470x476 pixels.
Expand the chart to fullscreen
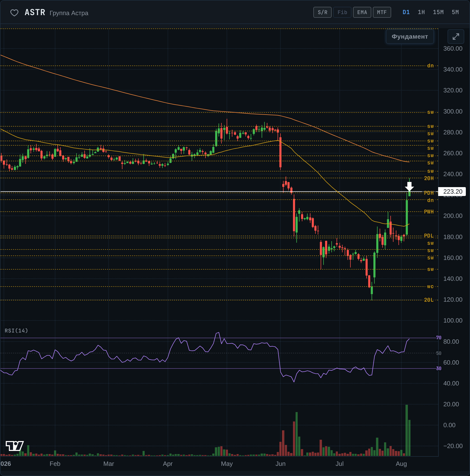click(456, 37)
